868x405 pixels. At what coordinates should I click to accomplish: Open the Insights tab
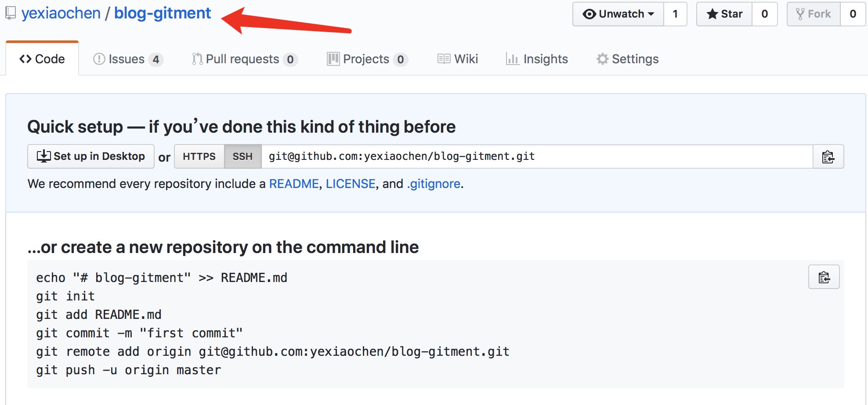[x=537, y=59]
